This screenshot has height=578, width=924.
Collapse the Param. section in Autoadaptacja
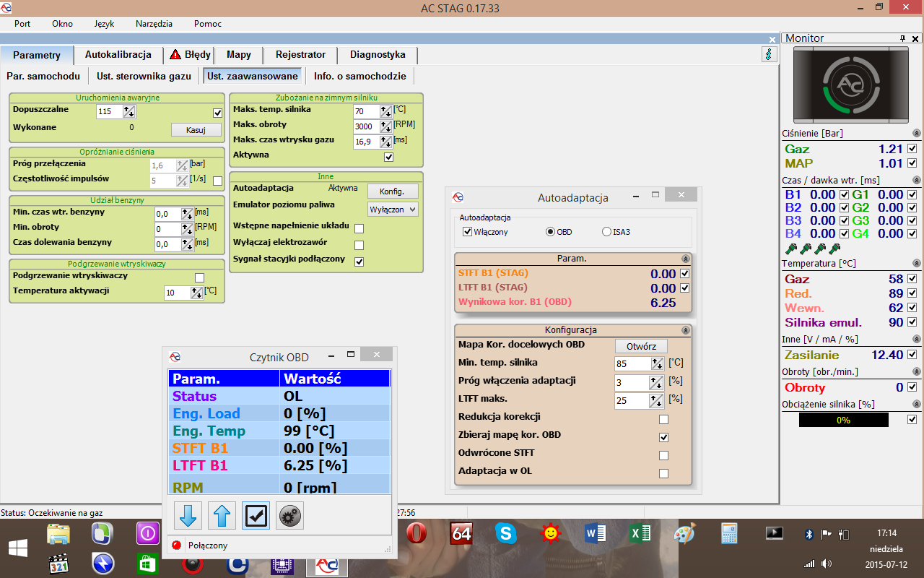click(x=684, y=258)
